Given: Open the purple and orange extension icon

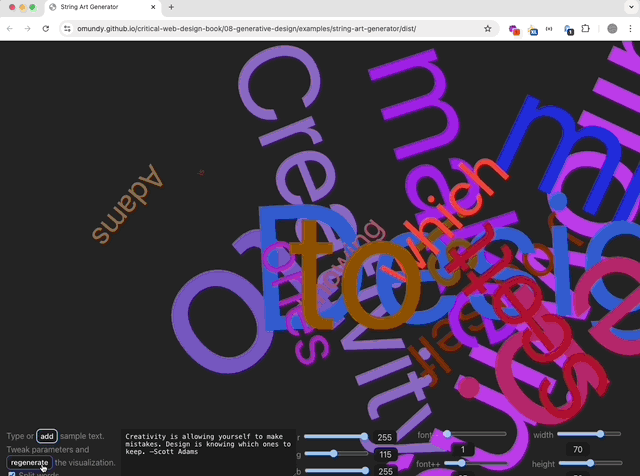Looking at the screenshot, I should tap(514, 29).
